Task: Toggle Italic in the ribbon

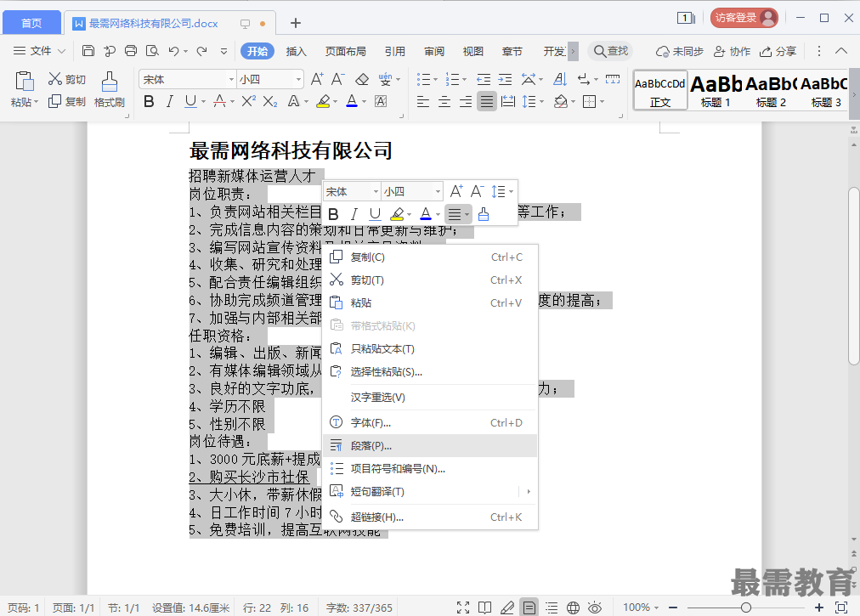Action: pos(170,101)
